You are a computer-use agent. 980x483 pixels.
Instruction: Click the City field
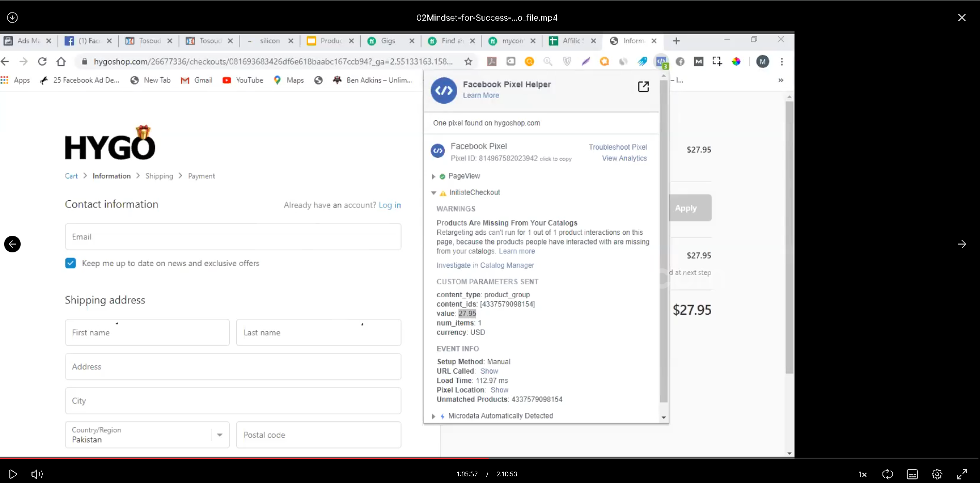[x=233, y=400]
